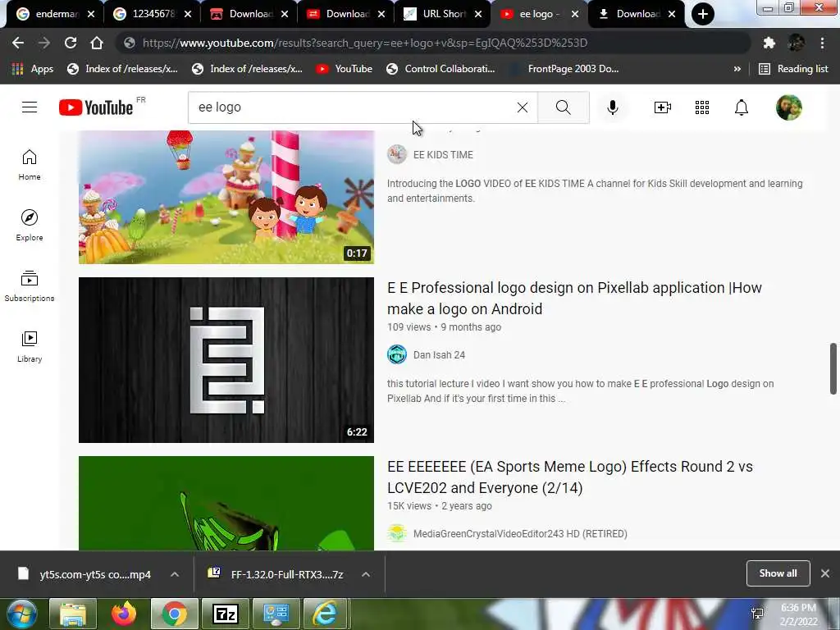Open Library in the sidebar
The image size is (840, 630).
tap(30, 347)
